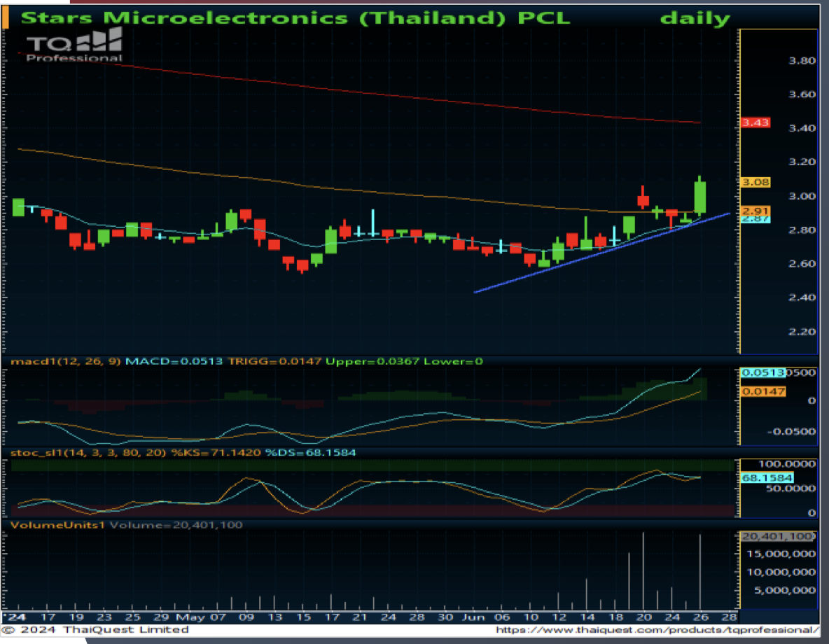The width and height of the screenshot is (829, 644).
Task: Select the yellow 3.08 last price tag
Action: pos(755,183)
